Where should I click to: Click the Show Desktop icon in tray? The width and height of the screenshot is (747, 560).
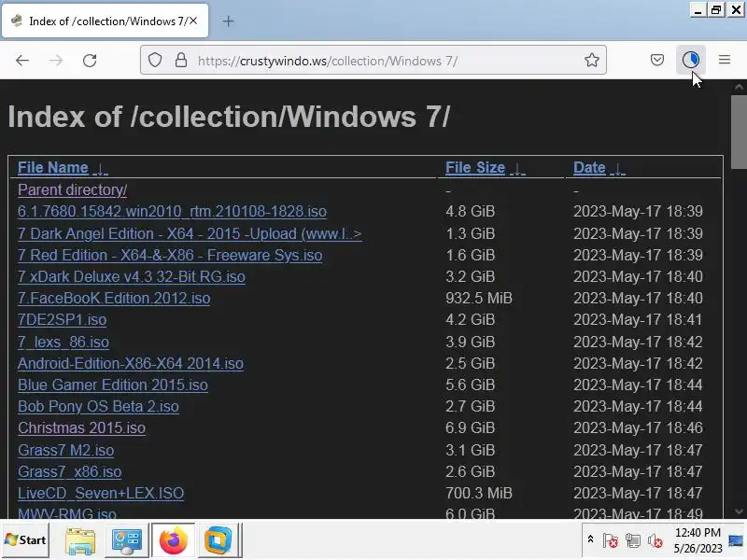pos(737,540)
